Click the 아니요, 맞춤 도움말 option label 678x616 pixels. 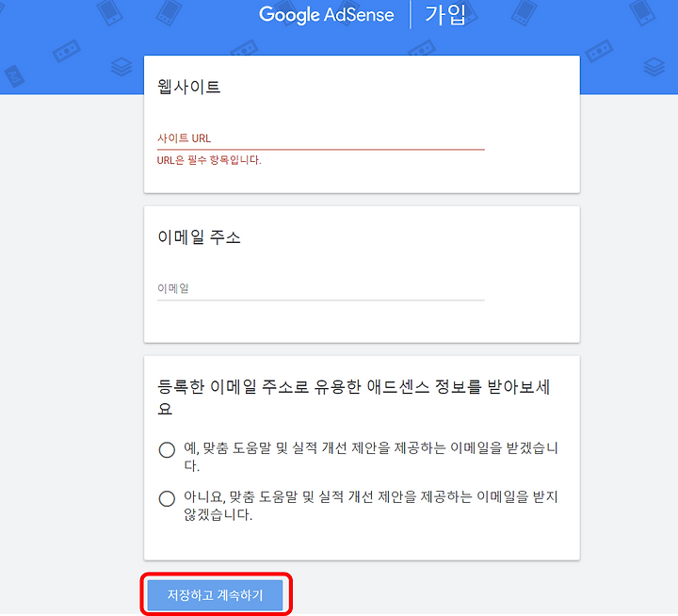371,505
